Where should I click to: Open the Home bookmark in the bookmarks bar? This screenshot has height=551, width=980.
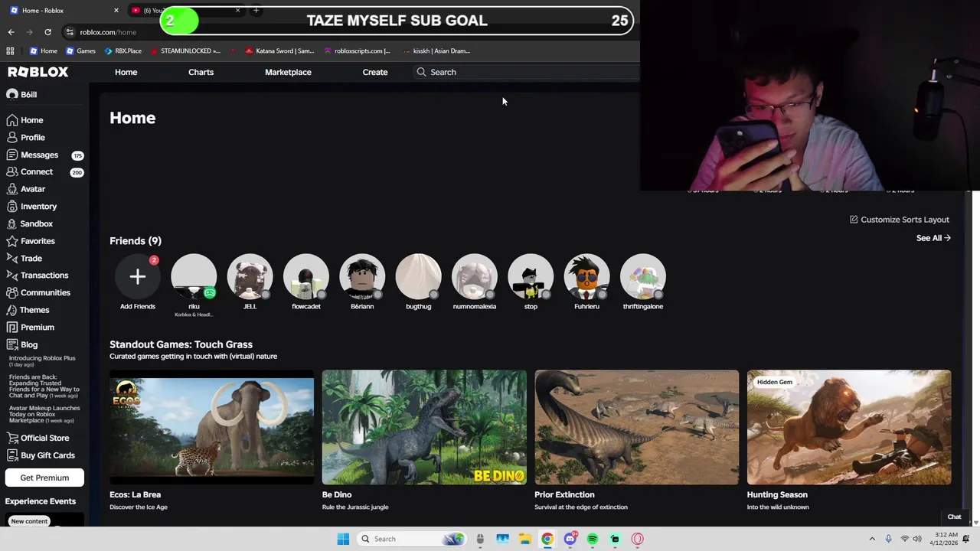point(43,51)
